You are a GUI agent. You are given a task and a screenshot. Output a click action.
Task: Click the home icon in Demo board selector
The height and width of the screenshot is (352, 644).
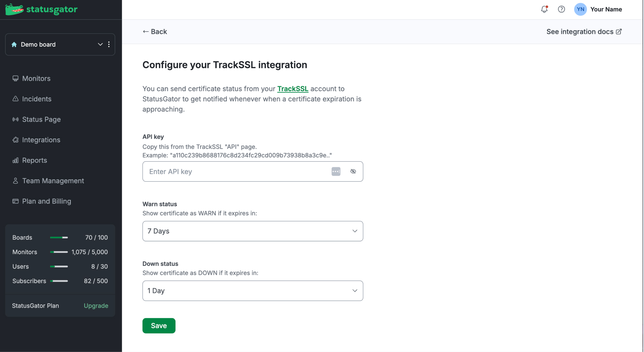(x=14, y=45)
